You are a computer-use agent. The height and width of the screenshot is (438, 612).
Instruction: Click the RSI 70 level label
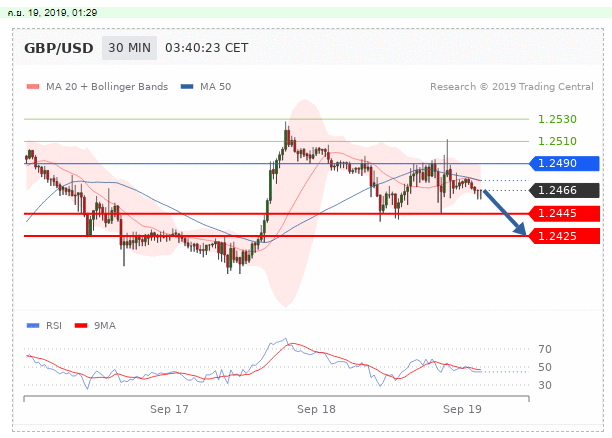545,349
